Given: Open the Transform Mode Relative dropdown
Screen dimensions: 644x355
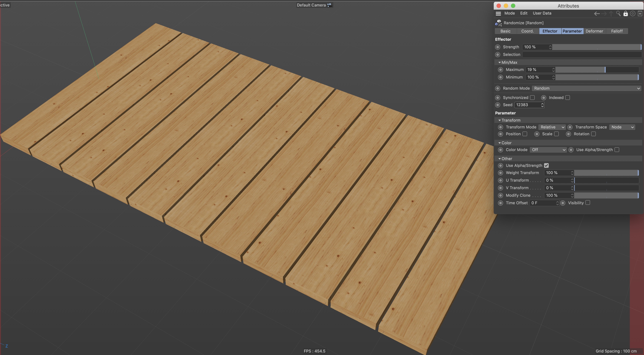Looking at the screenshot, I should click(x=552, y=127).
